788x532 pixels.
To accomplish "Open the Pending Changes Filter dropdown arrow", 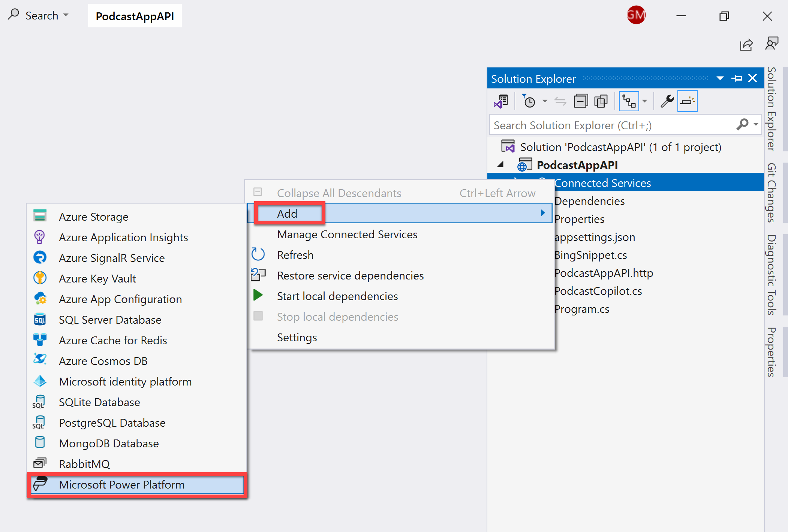I will click(x=545, y=101).
